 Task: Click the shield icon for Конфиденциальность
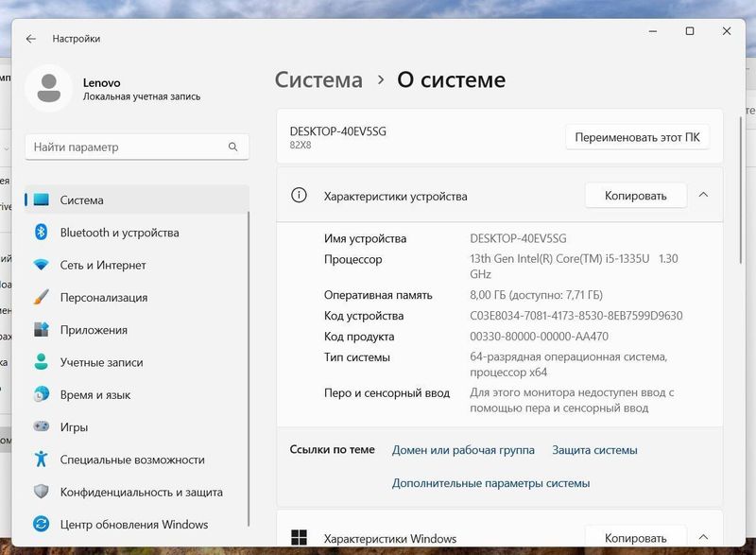click(x=41, y=492)
